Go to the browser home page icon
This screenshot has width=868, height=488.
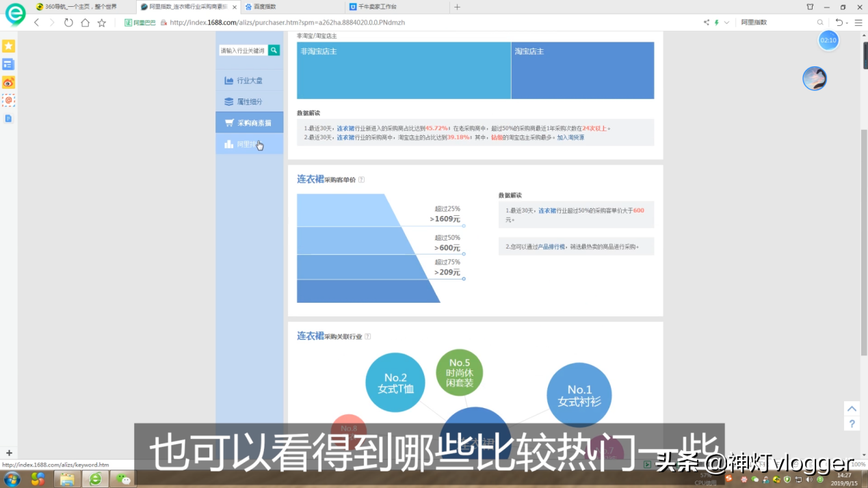85,23
